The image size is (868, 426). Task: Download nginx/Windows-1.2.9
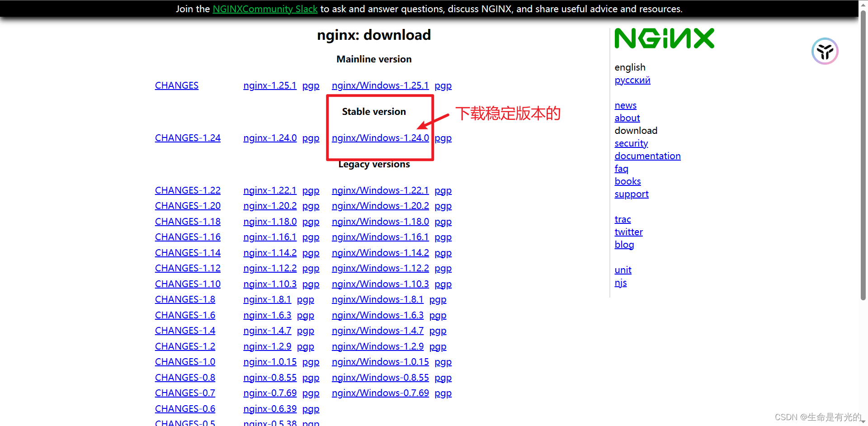pos(377,346)
